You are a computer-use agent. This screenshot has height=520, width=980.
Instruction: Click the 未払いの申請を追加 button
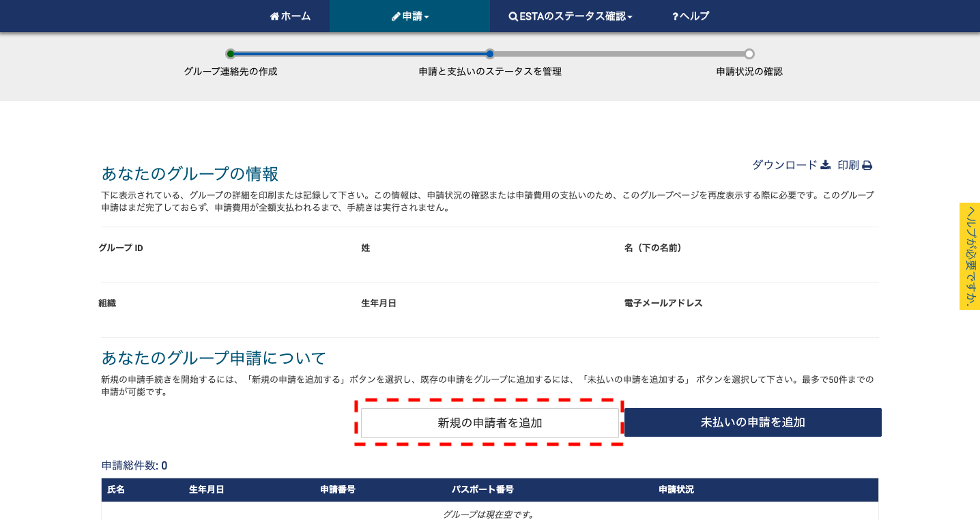click(753, 422)
